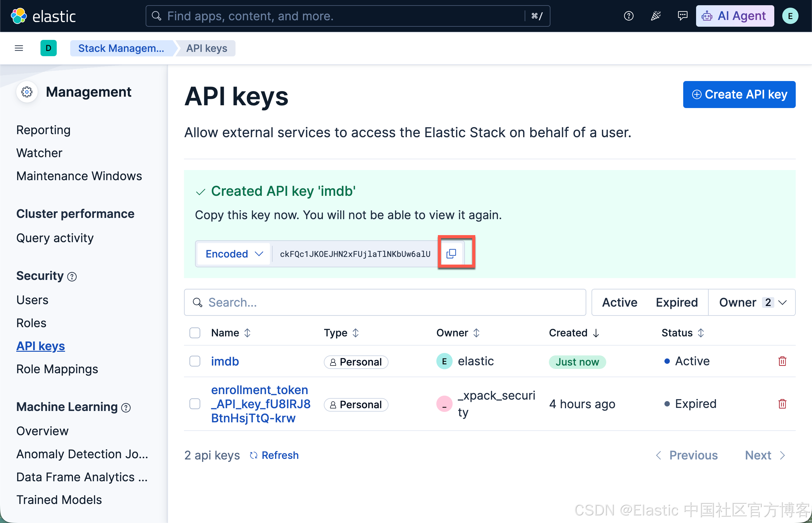This screenshot has height=523, width=812.
Task: Open the user avatar E menu
Action: tap(790, 16)
